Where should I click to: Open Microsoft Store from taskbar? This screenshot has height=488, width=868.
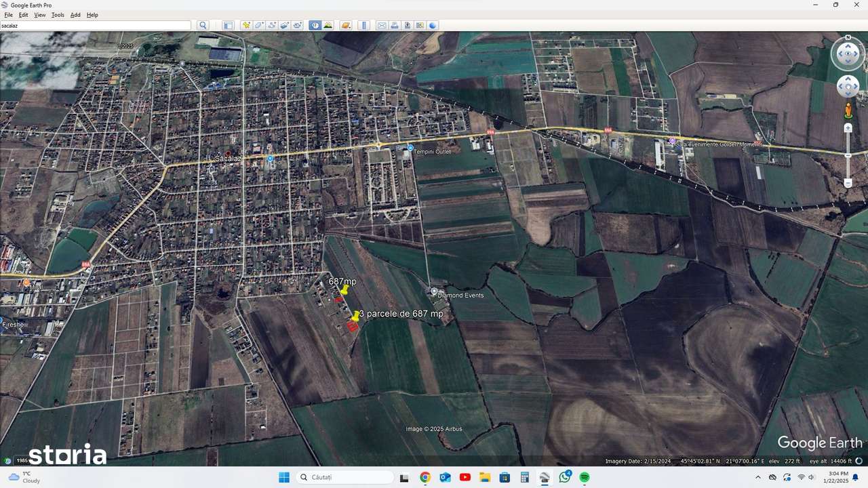click(505, 477)
